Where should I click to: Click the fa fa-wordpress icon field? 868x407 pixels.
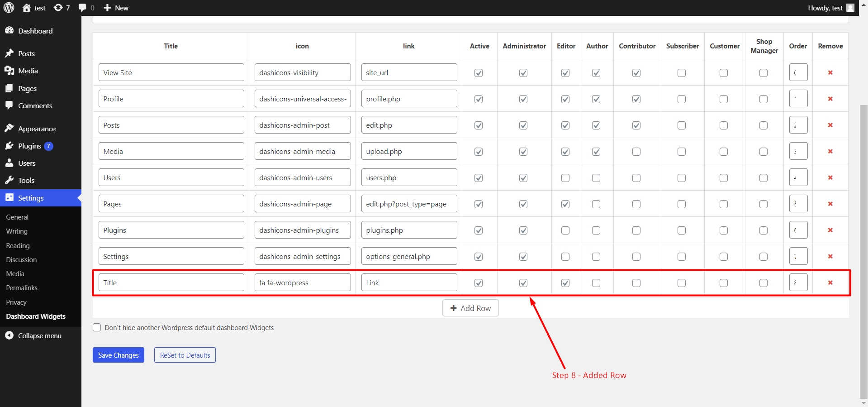303,283
